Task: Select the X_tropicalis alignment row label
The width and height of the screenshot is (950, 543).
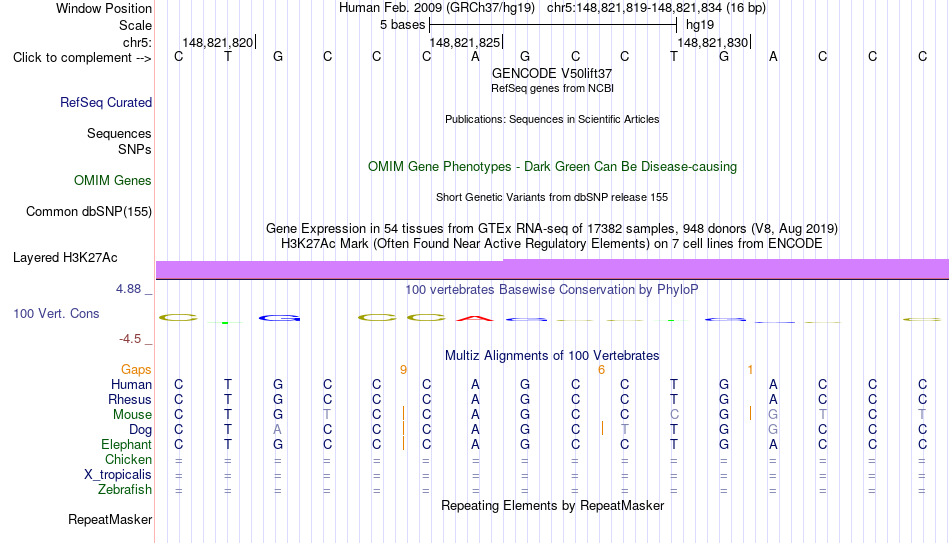Action: pyautogui.click(x=118, y=475)
